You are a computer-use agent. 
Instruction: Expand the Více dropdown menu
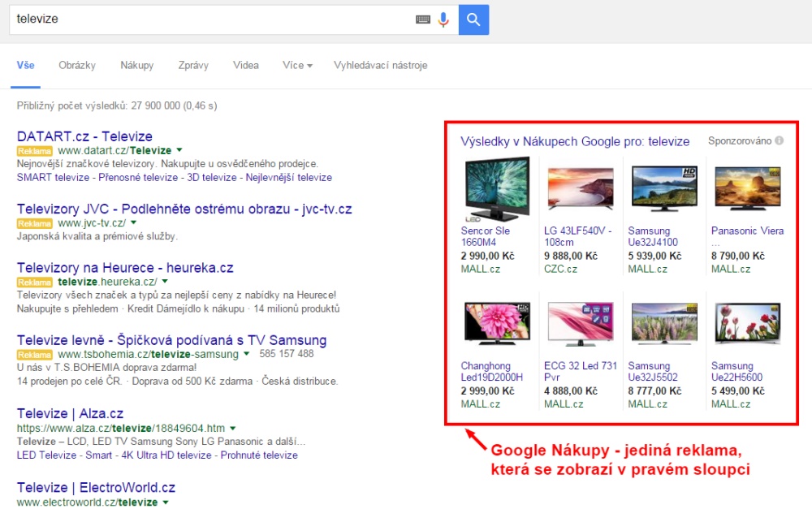[297, 65]
